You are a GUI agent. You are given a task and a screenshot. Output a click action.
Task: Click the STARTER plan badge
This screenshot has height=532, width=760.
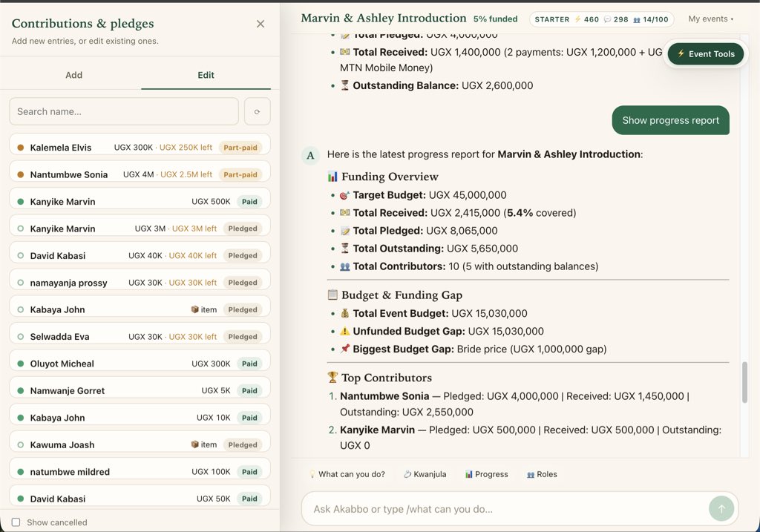click(x=551, y=19)
